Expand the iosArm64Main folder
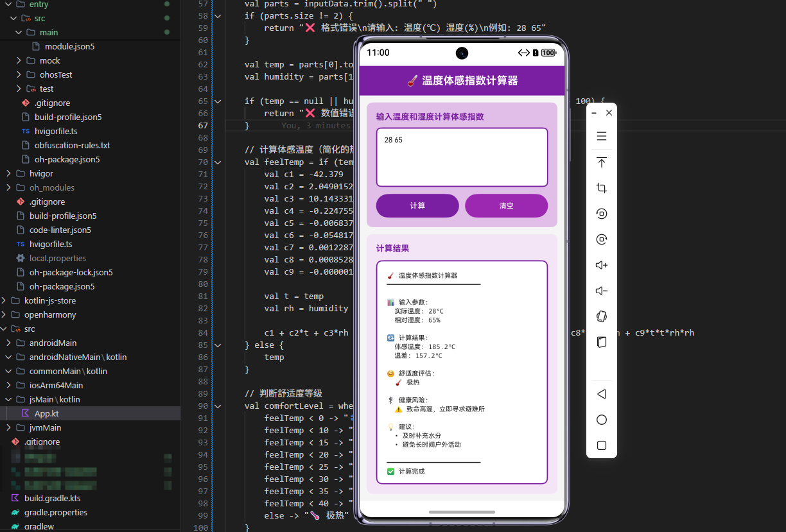This screenshot has width=786, height=532. coord(9,385)
